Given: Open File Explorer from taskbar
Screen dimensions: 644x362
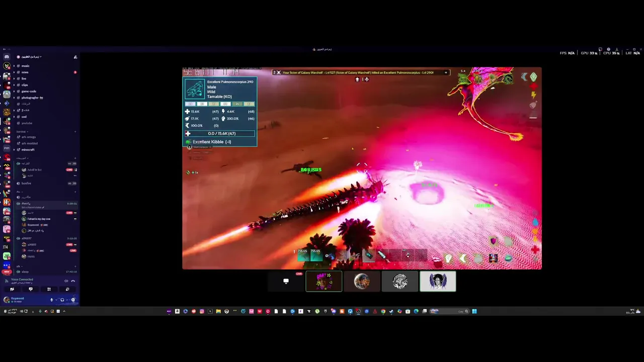Looking at the screenshot, I should (218, 311).
